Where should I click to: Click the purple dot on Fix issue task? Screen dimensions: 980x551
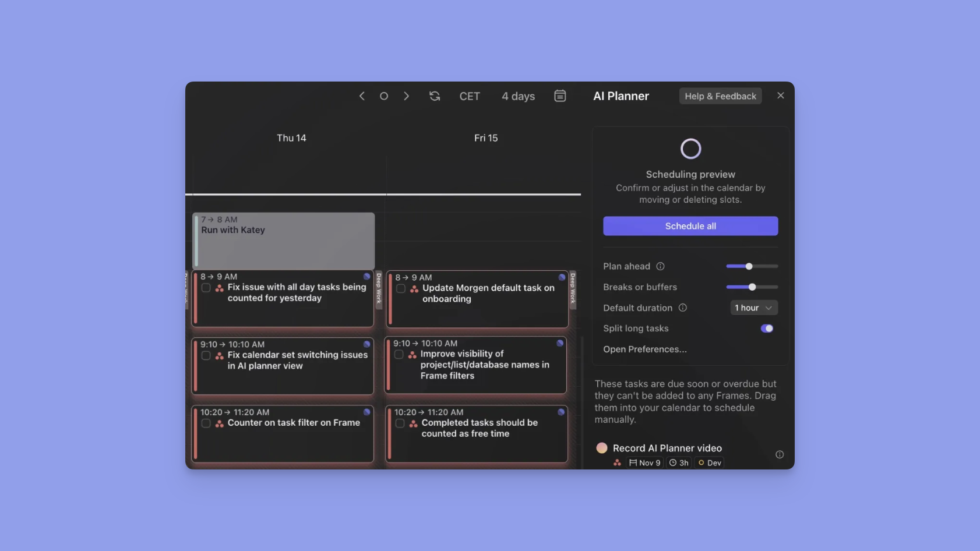pyautogui.click(x=367, y=277)
